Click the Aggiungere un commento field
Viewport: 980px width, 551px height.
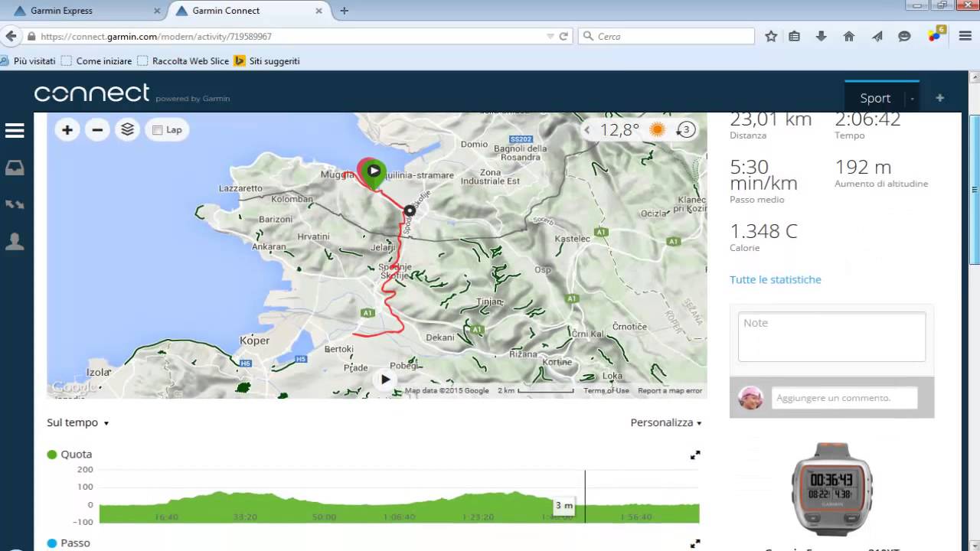844,398
